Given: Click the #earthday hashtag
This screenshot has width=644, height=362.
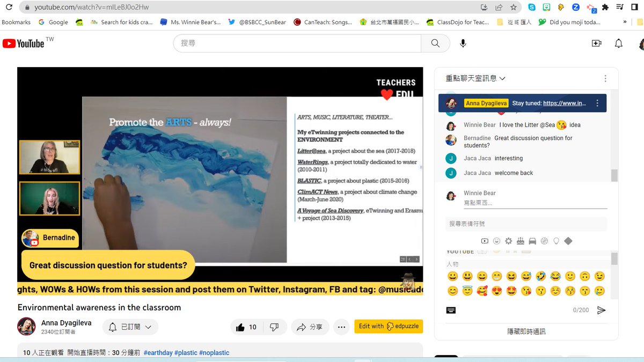Looking at the screenshot, I should (158, 353).
